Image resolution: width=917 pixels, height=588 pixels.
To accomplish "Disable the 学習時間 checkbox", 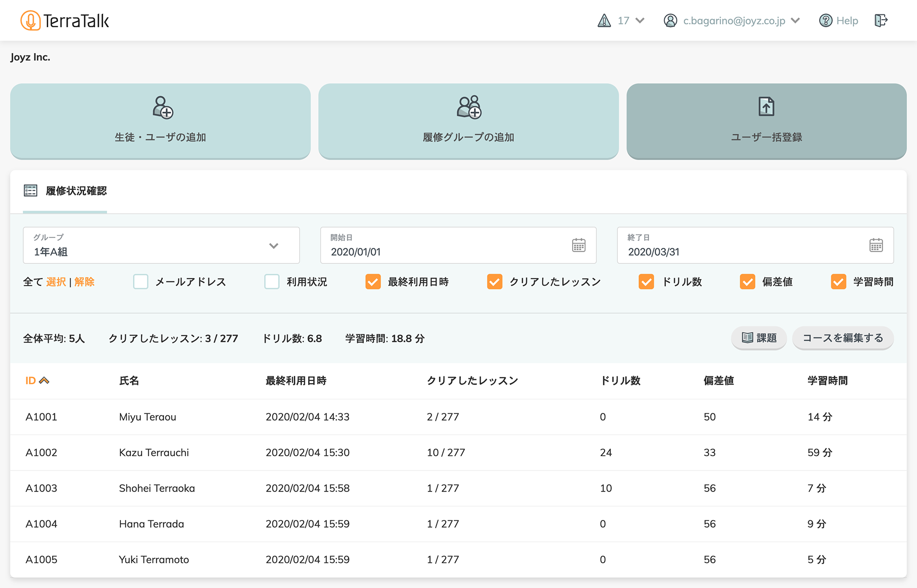I will pyautogui.click(x=838, y=282).
